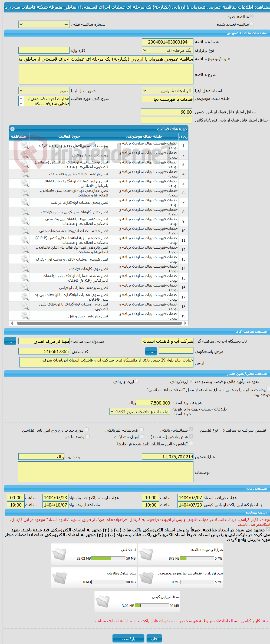Click progress bar of اسناد فنی
The width and height of the screenshot is (270, 644).
point(108,558)
